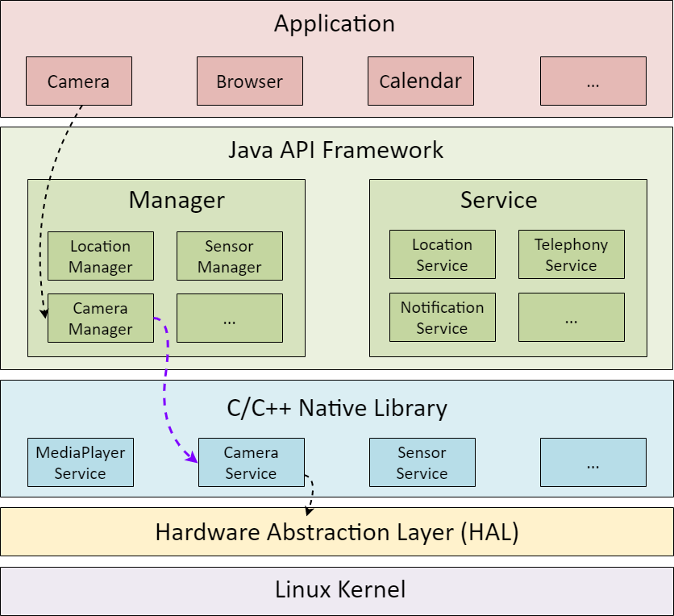Choose the Notification Service box
The height and width of the screenshot is (616, 674).
443,317
